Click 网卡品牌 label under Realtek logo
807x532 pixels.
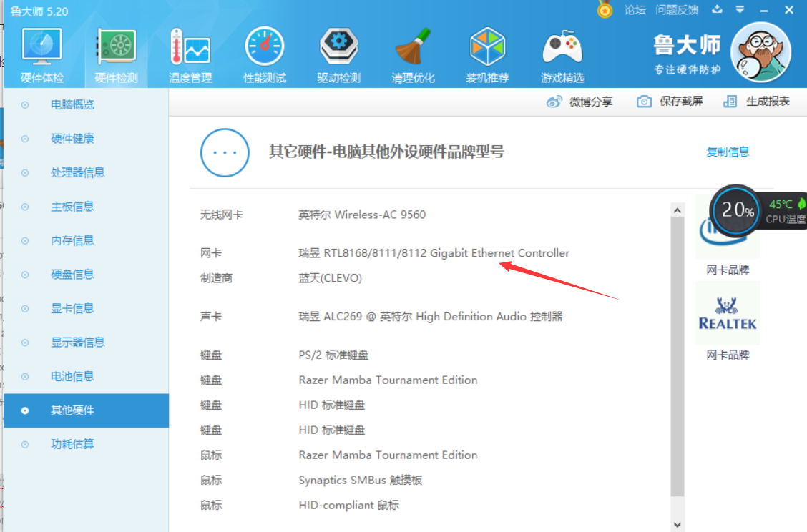pos(727,355)
